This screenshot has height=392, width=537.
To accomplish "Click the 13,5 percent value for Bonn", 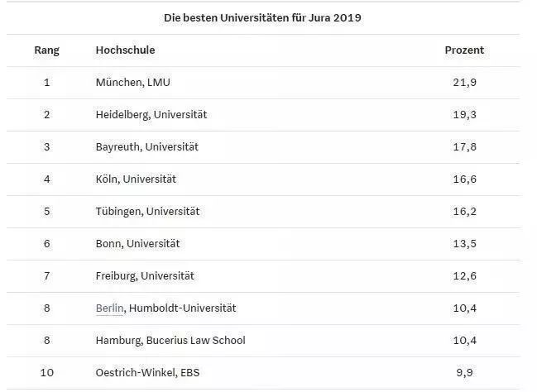I will 465,244.
